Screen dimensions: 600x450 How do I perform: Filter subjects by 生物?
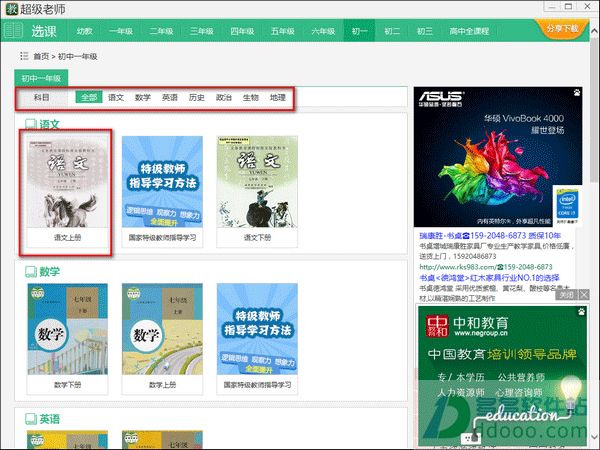coord(251,97)
